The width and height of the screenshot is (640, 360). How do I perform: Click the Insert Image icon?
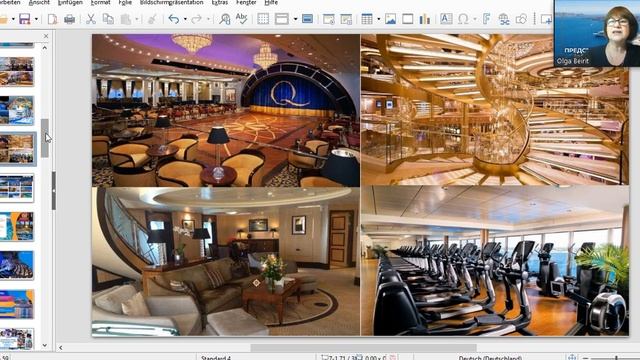391,19
